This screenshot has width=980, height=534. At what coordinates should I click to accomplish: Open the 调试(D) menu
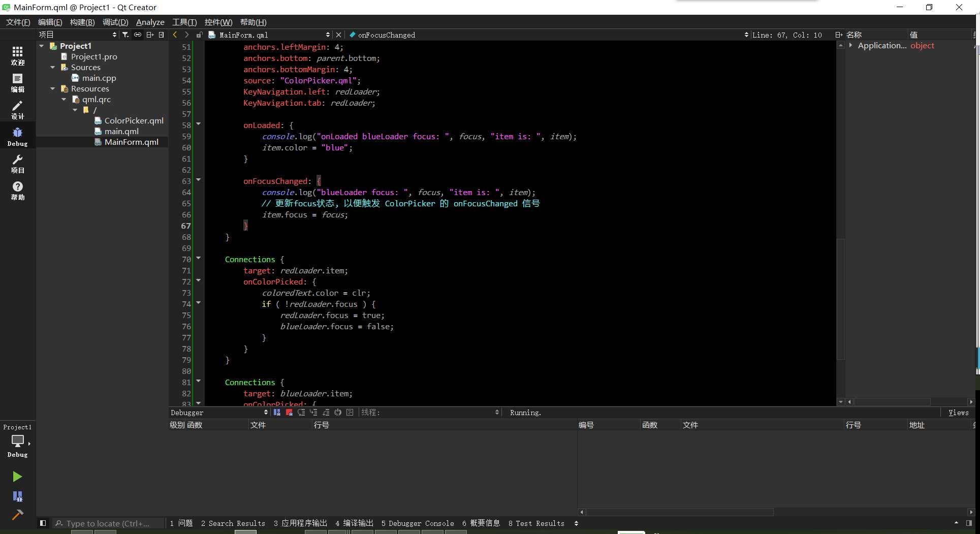pyautogui.click(x=115, y=22)
